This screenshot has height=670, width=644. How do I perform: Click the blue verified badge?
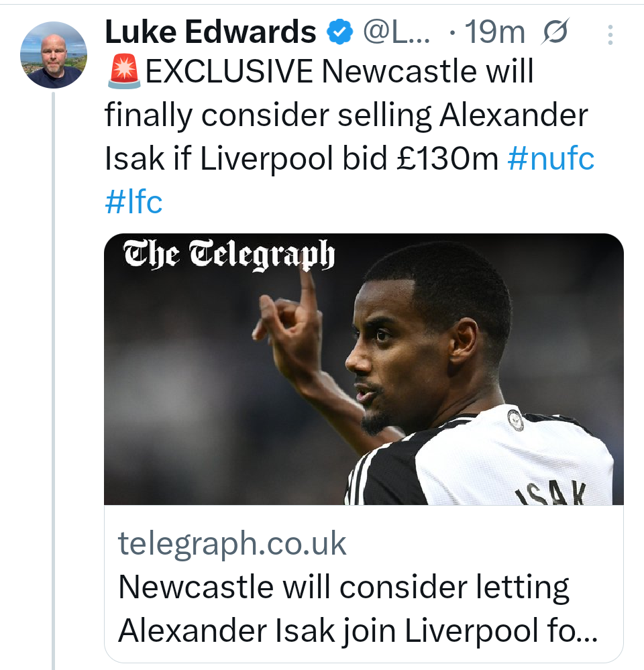click(x=339, y=32)
